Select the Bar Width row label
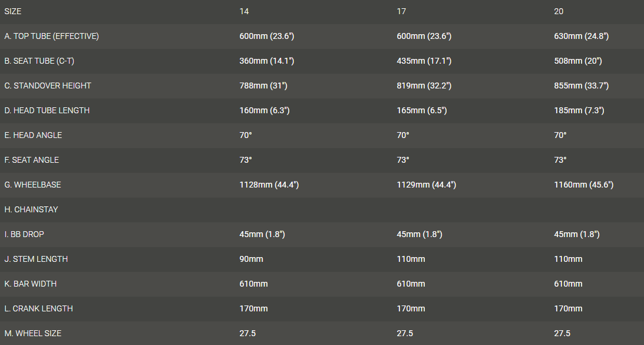This screenshot has width=644, height=345. coord(30,284)
